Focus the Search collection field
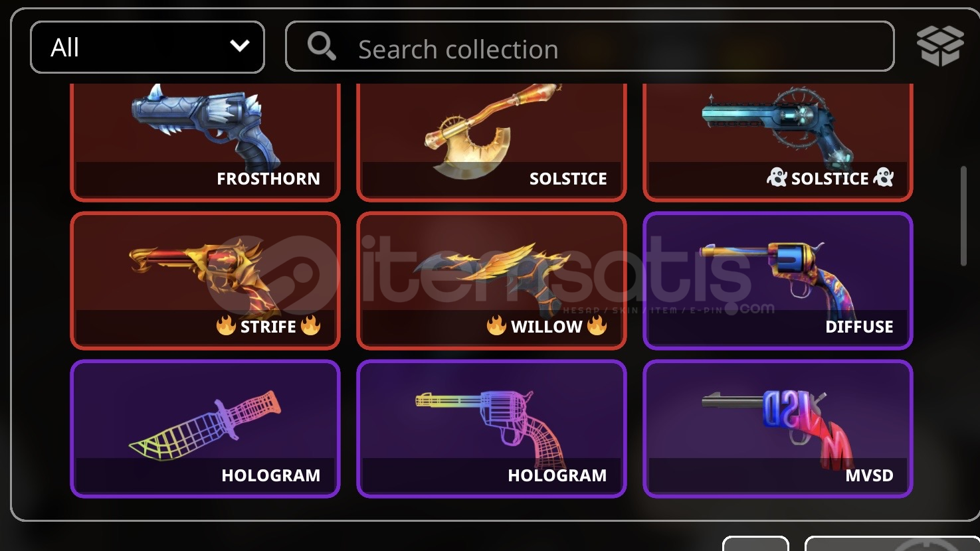Viewport: 980px width, 551px height. coord(590,46)
